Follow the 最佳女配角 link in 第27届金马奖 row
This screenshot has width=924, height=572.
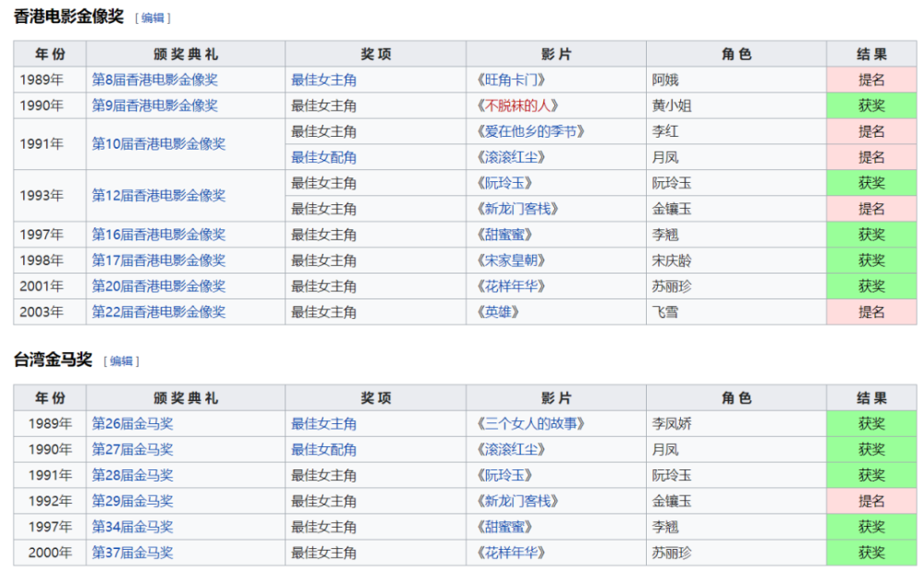click(324, 449)
